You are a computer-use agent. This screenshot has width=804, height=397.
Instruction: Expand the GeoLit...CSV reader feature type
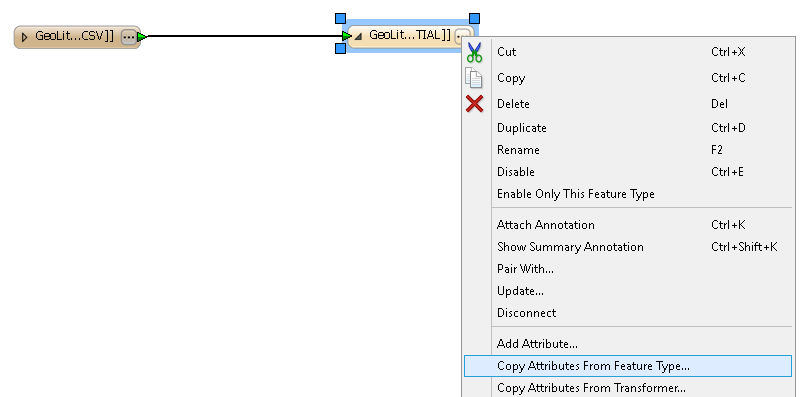click(24, 37)
